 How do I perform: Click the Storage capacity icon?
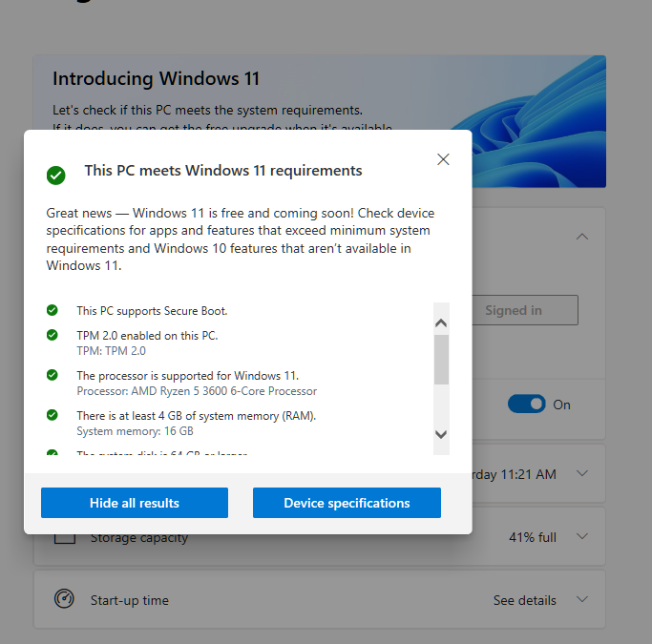click(x=65, y=539)
